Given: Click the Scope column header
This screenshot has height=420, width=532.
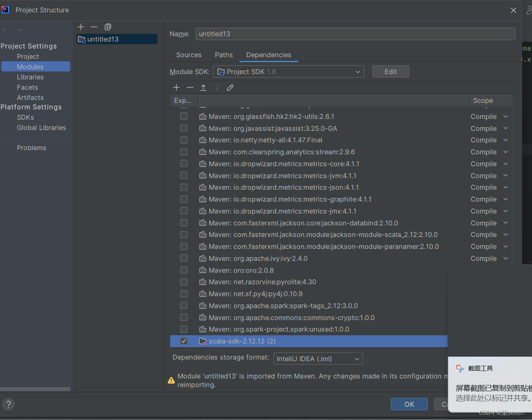Looking at the screenshot, I should pyautogui.click(x=490, y=100).
